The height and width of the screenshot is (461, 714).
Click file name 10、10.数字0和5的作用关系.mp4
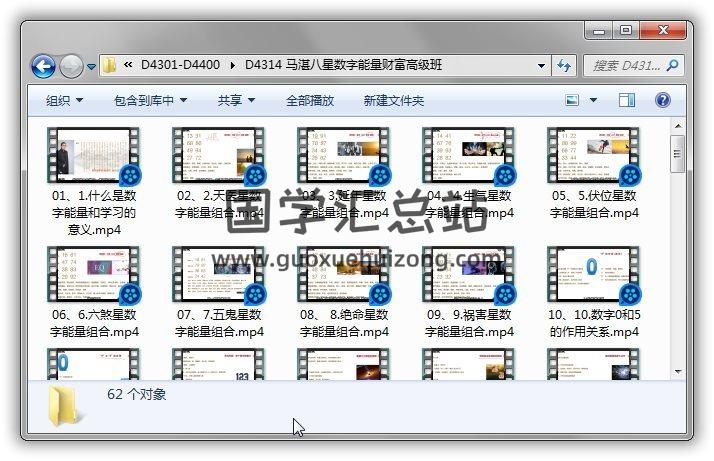click(594, 323)
